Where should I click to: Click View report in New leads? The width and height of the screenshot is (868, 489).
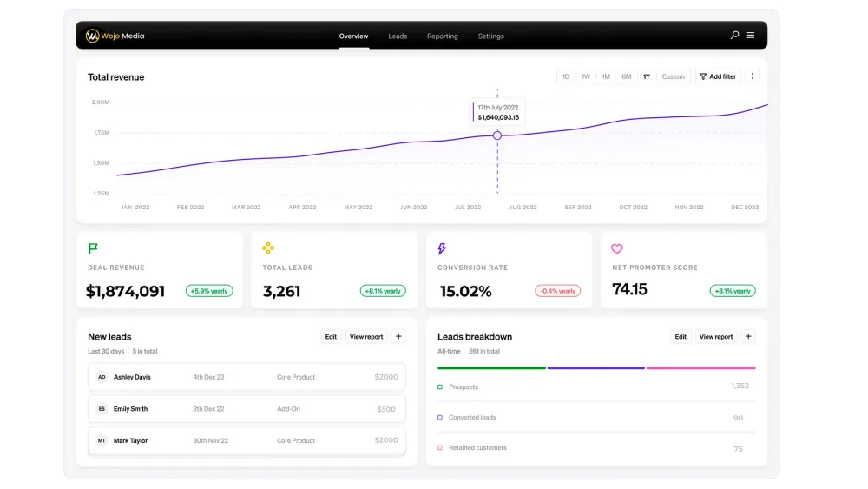365,336
